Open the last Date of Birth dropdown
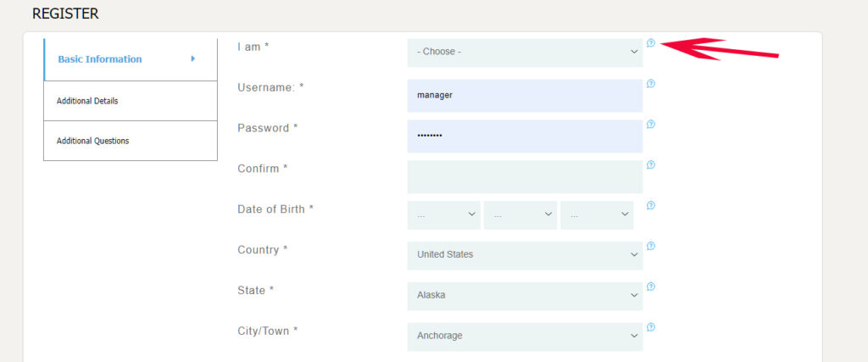The width and height of the screenshot is (868, 362). 597,214
